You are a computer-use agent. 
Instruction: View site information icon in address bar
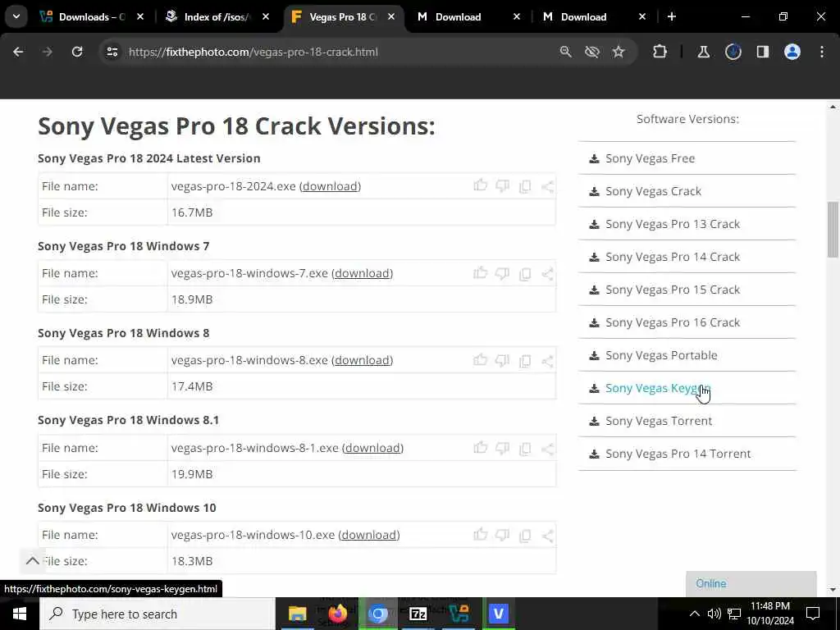click(112, 52)
